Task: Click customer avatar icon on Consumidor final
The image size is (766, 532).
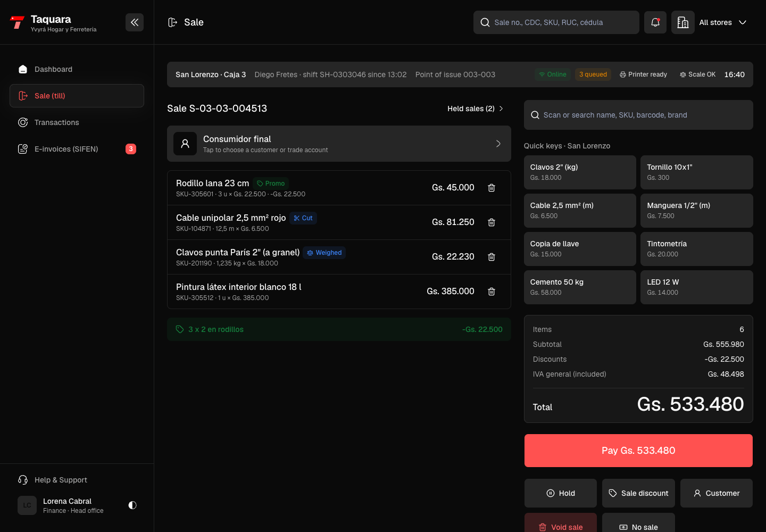Action: click(185, 144)
